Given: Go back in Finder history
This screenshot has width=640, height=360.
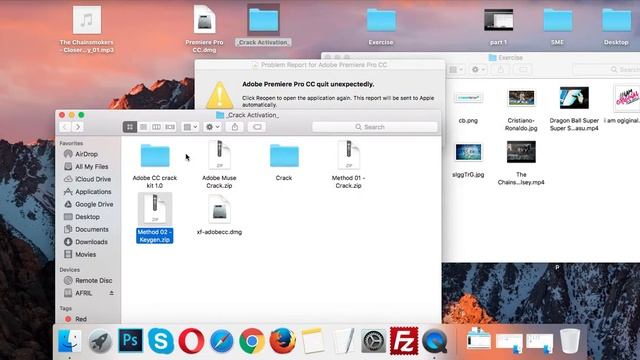Looking at the screenshot, I should click(x=65, y=127).
